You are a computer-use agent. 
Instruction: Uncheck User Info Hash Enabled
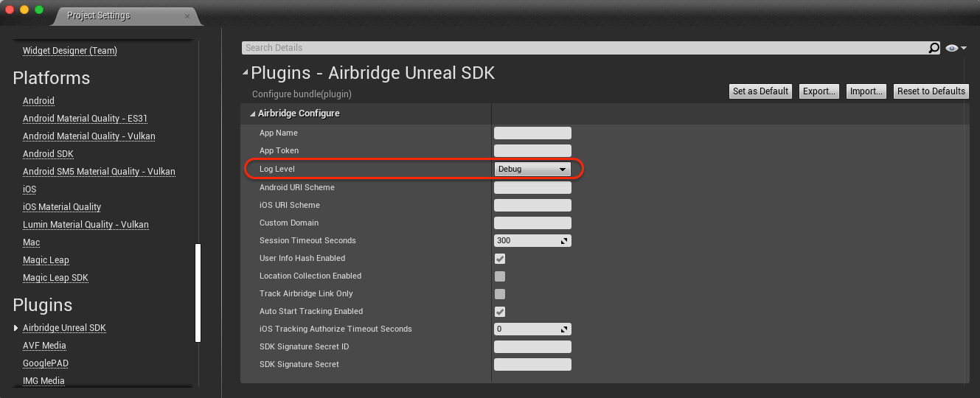[x=500, y=259]
